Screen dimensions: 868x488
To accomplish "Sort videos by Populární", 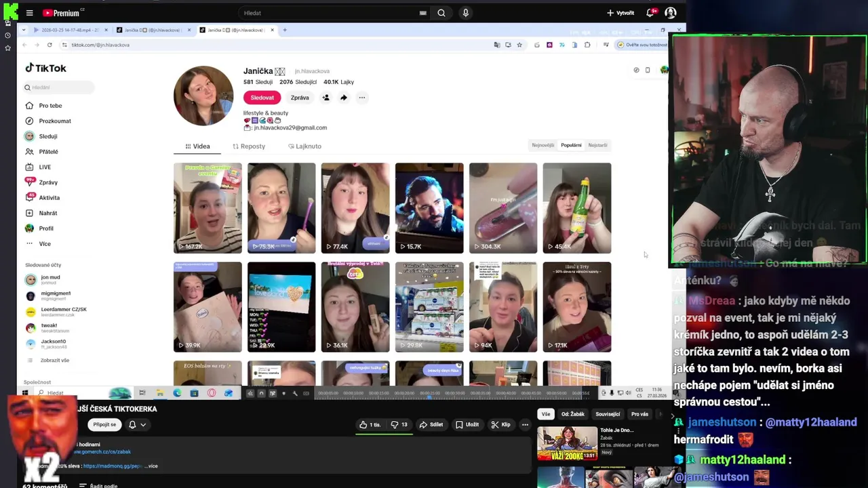I will click(x=571, y=145).
